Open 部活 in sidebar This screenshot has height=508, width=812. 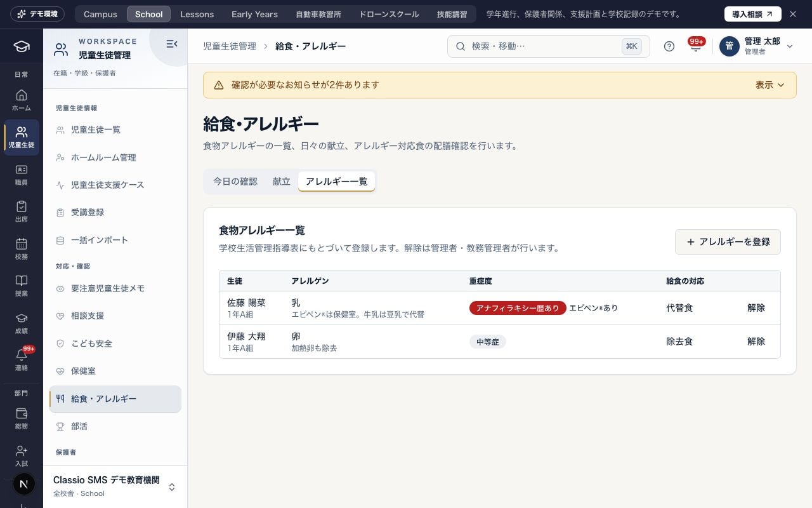[115, 427]
